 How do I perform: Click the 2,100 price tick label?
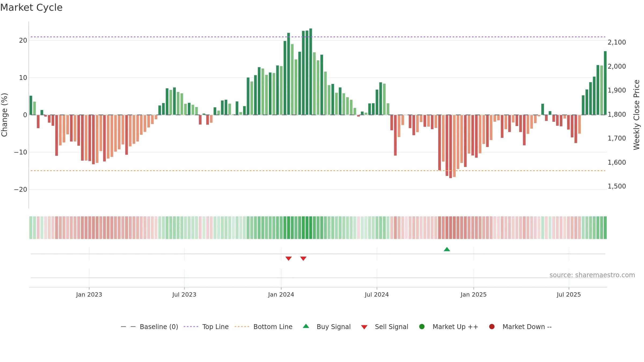point(617,42)
